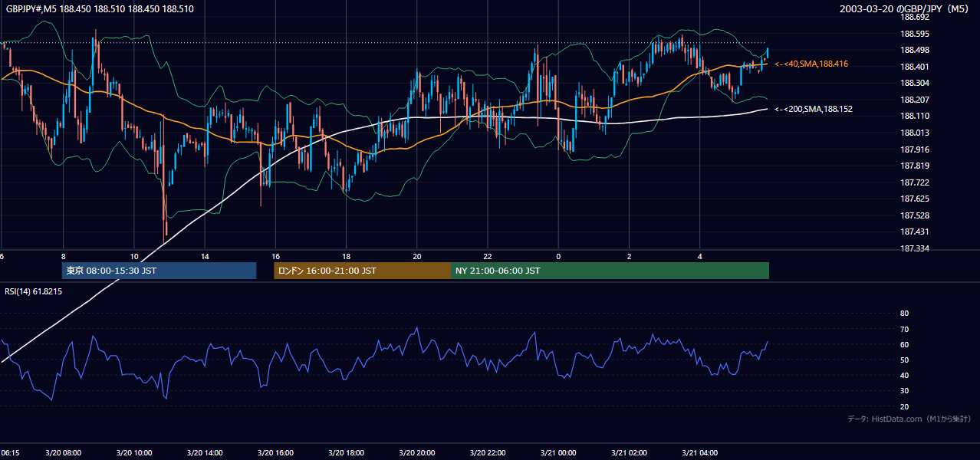Click the 3/20 22:00 time label

(488, 453)
